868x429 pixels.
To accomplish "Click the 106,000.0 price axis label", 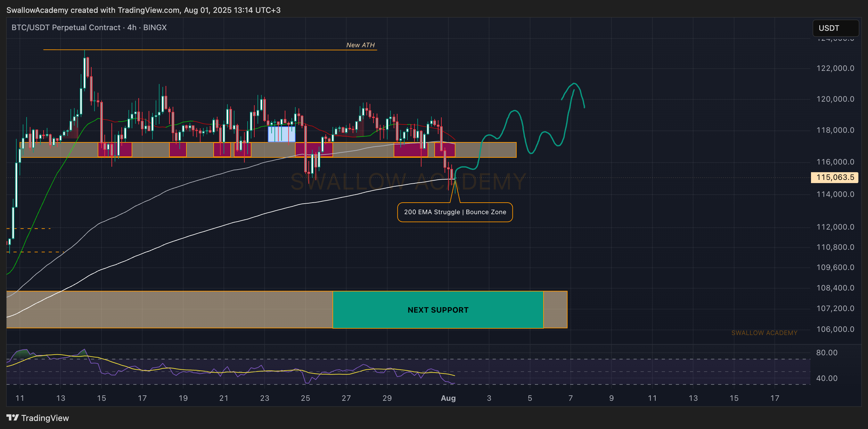I will pyautogui.click(x=835, y=329).
